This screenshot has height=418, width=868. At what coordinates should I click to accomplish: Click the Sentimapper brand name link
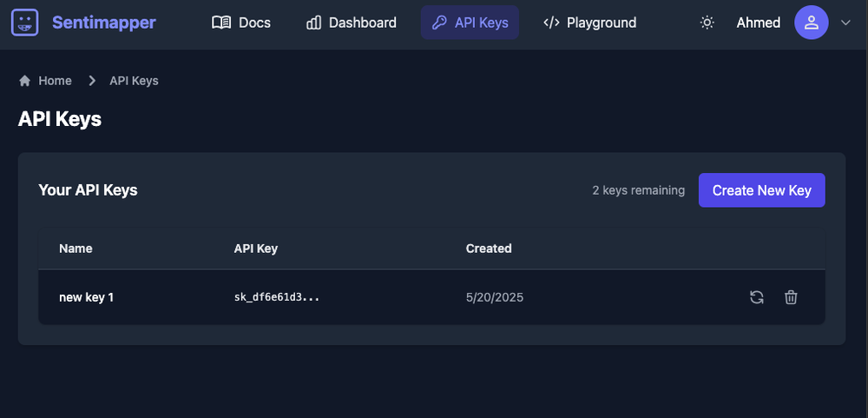pos(104,23)
